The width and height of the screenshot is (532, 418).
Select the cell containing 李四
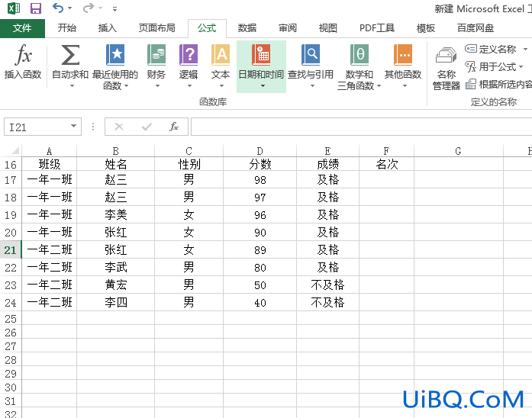pos(116,302)
